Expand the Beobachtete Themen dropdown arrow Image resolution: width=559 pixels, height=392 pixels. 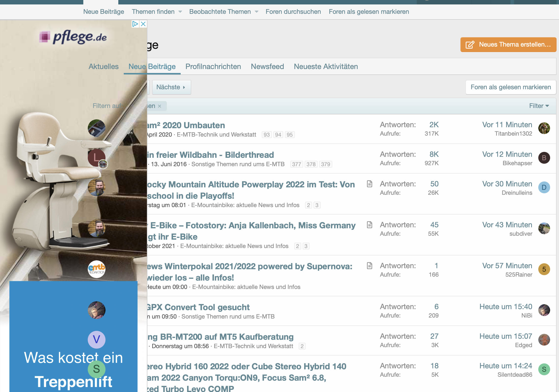click(x=257, y=12)
